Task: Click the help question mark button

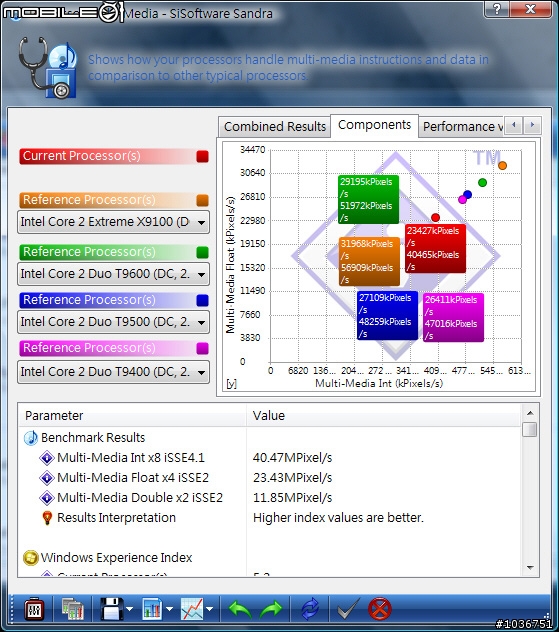Action: pos(497,8)
